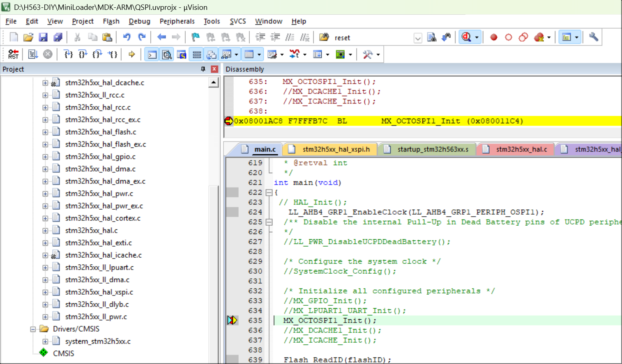Run the program with the Run icon
The height and width of the screenshot is (364, 622).
33,54
